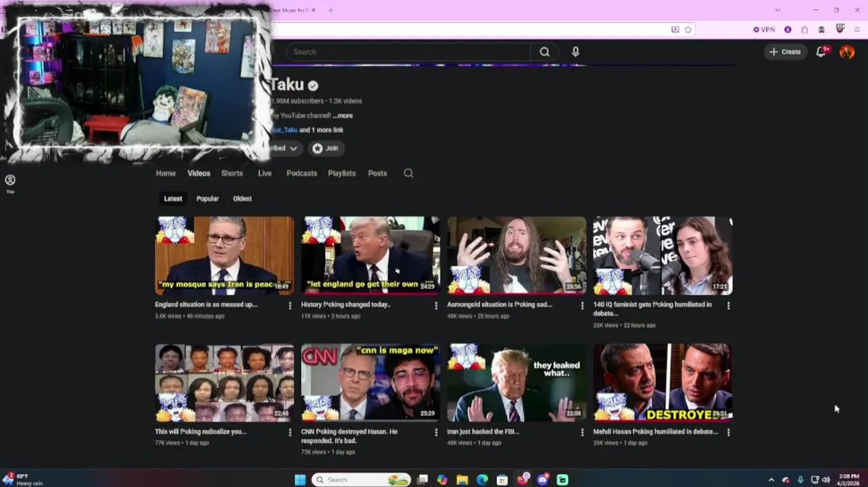Viewport: 868px width, 487px height.
Task: Open YouTube notifications bell
Action: 821,52
